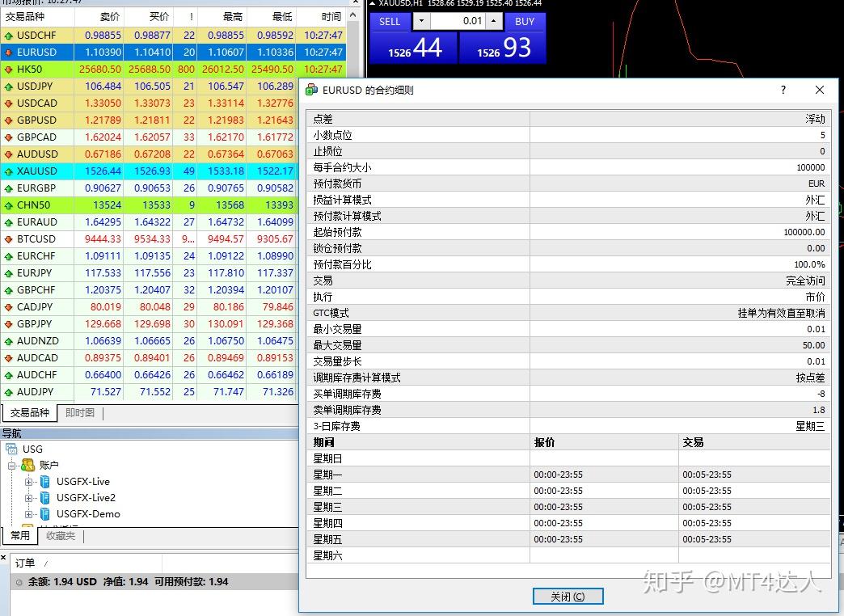The width and height of the screenshot is (844, 616).
Task: Click the EURUSD contract dialog title icon
Action: (311, 90)
